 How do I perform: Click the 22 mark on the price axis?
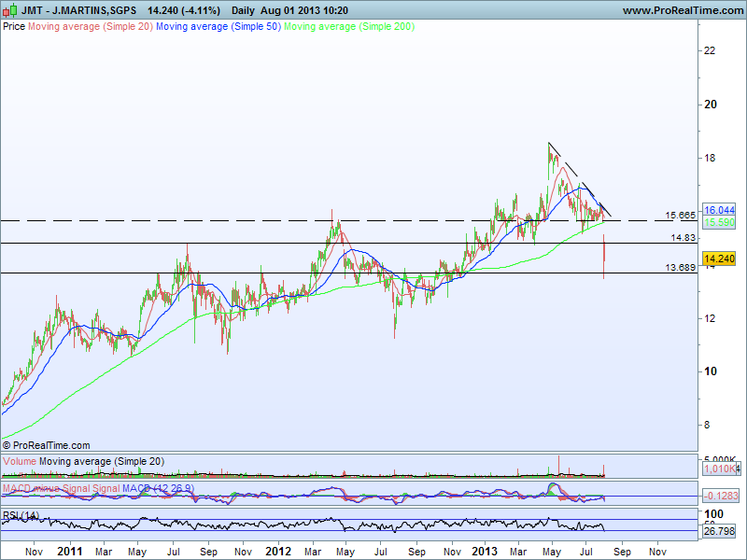coord(710,50)
